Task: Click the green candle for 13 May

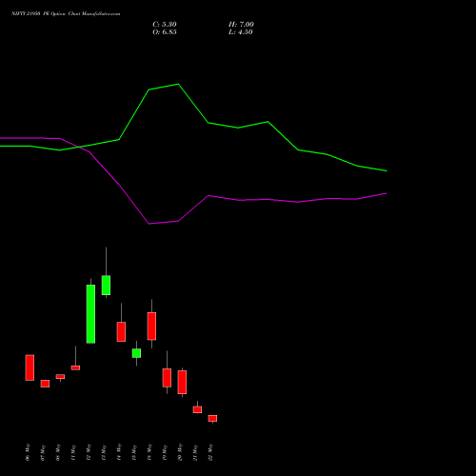Action: 106,285
